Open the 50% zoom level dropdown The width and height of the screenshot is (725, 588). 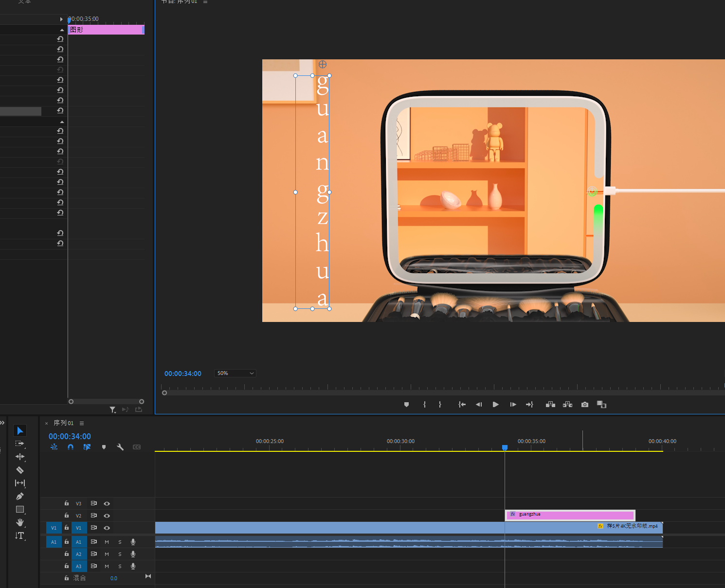(x=236, y=374)
